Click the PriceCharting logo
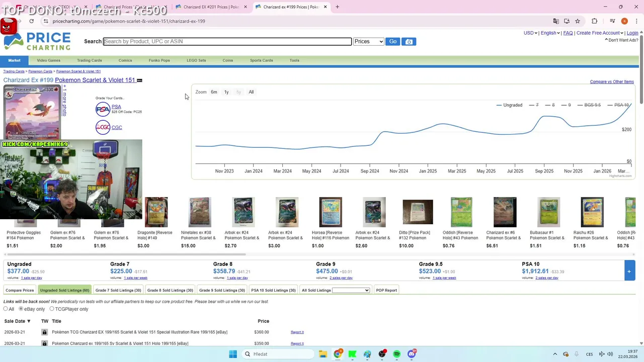 pos(37,42)
